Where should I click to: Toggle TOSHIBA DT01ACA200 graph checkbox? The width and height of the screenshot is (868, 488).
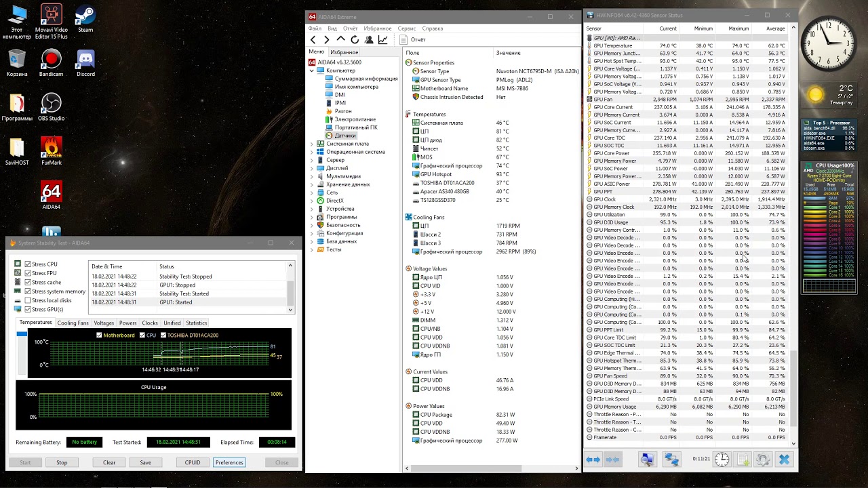[163, 335]
